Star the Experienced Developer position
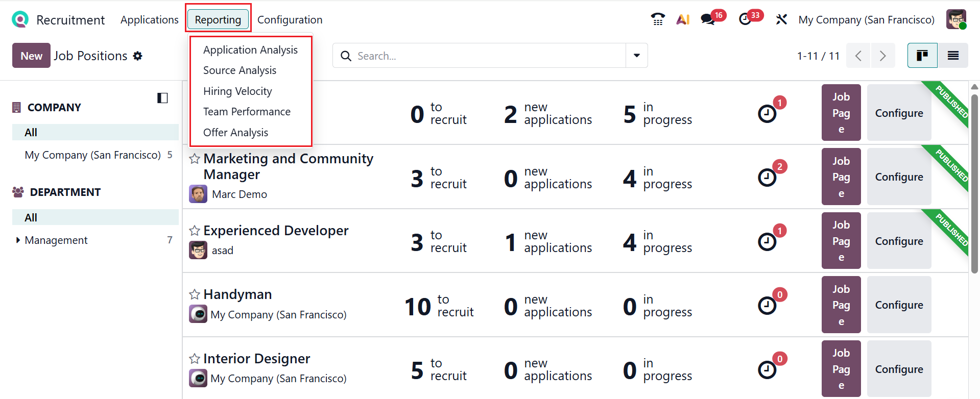This screenshot has height=399, width=980. tap(195, 231)
